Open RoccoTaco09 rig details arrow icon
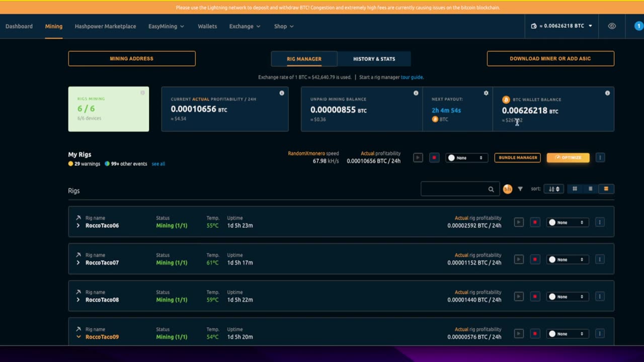Image resolution: width=644 pixels, height=362 pixels. [x=78, y=330]
